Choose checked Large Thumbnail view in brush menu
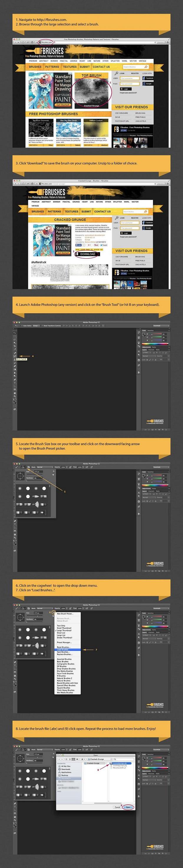 pos(64,631)
